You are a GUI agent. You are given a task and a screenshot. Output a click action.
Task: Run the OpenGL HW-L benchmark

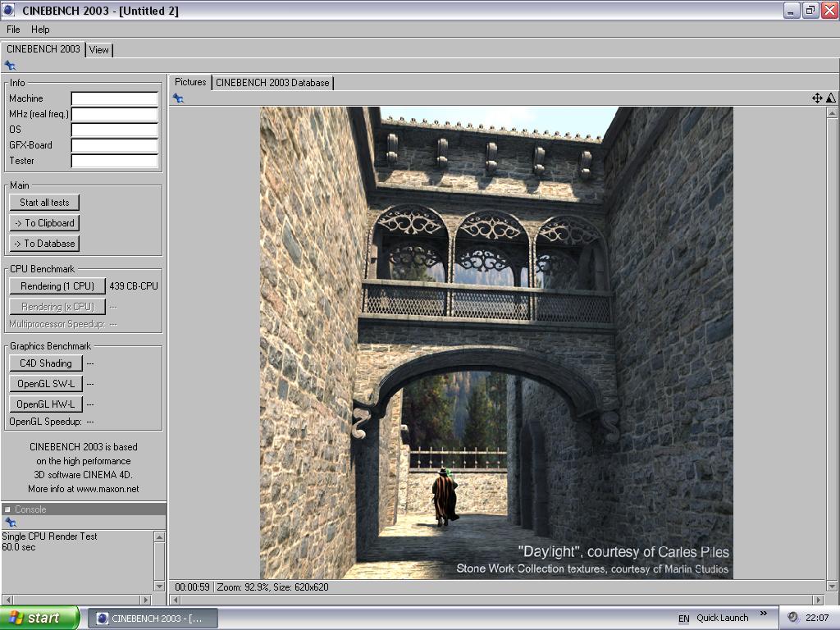tap(46, 404)
